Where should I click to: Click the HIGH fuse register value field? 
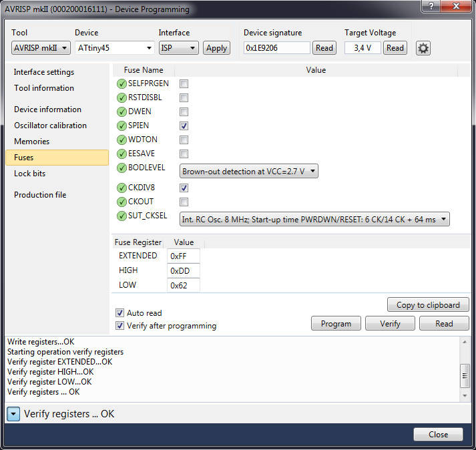(184, 271)
